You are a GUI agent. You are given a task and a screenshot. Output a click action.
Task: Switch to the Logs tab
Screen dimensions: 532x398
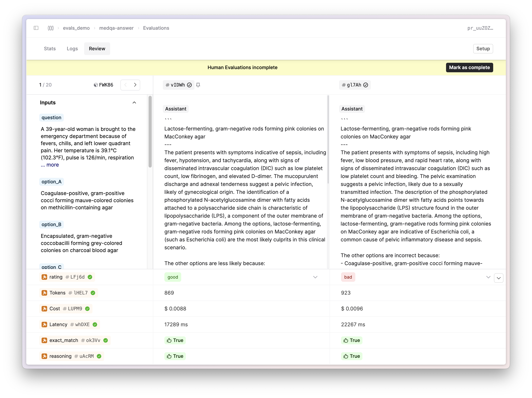point(72,49)
